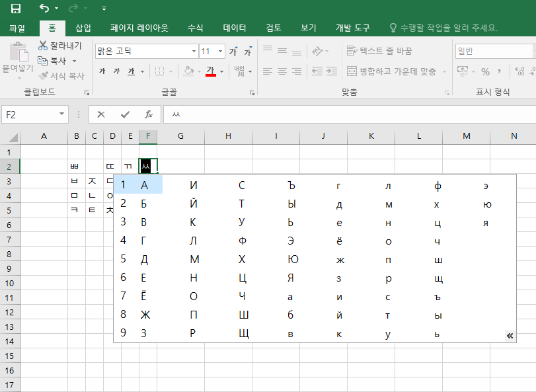Open the fill color bucket icon
The width and height of the screenshot is (536, 392).
[x=188, y=71]
